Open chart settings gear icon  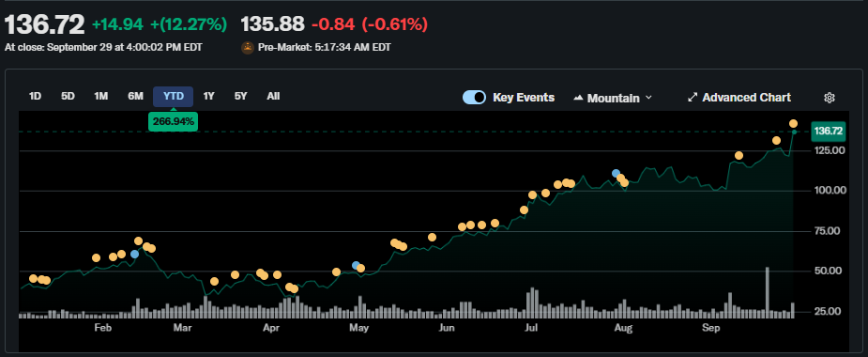coord(829,98)
